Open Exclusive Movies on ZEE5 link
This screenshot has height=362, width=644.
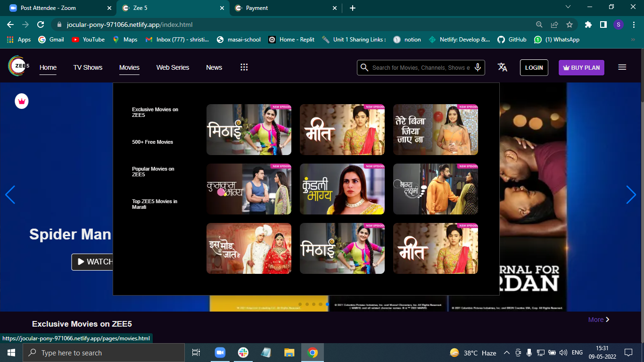[155, 112]
